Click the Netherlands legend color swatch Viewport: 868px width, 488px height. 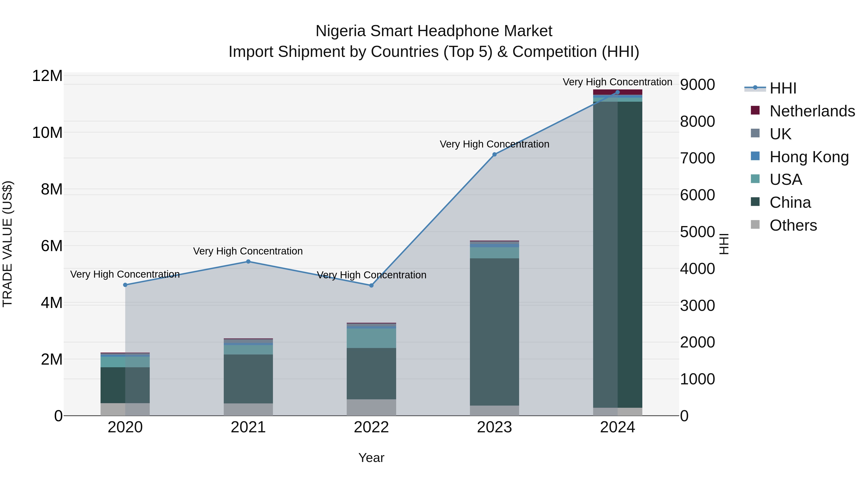coord(755,110)
